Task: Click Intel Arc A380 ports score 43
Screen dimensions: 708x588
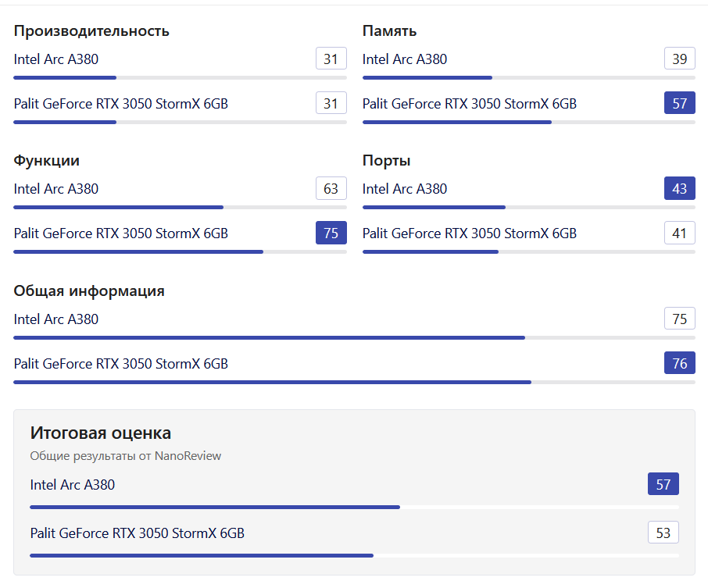Action: click(679, 189)
